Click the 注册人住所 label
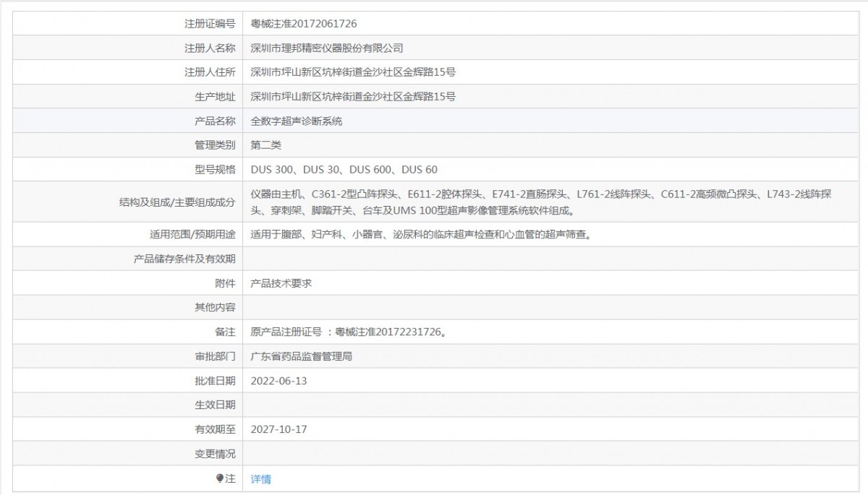 [210, 72]
